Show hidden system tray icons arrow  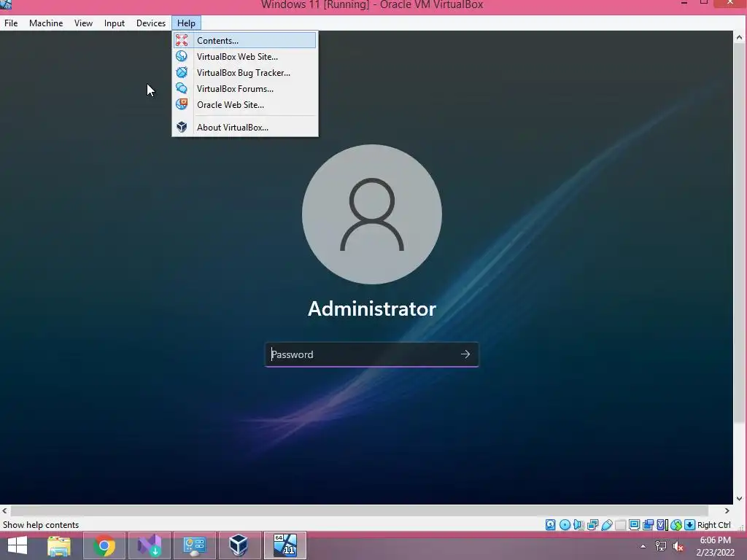643,546
